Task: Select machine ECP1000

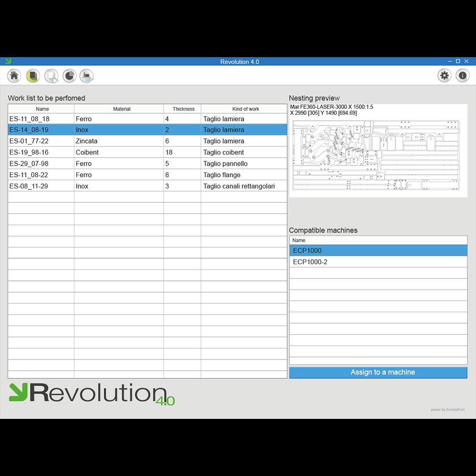Action: 378,250
